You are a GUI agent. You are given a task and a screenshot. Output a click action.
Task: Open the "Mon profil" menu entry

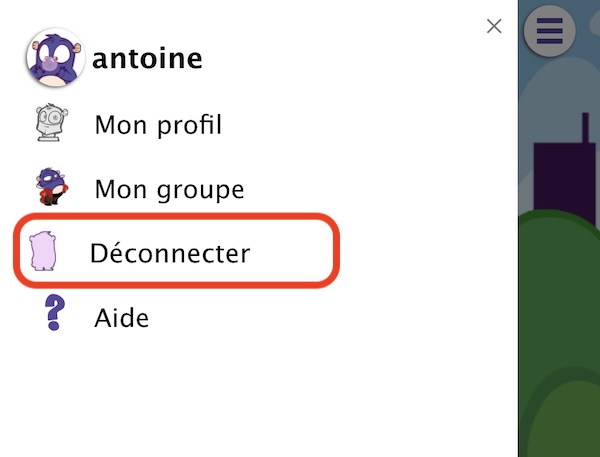coord(158,125)
